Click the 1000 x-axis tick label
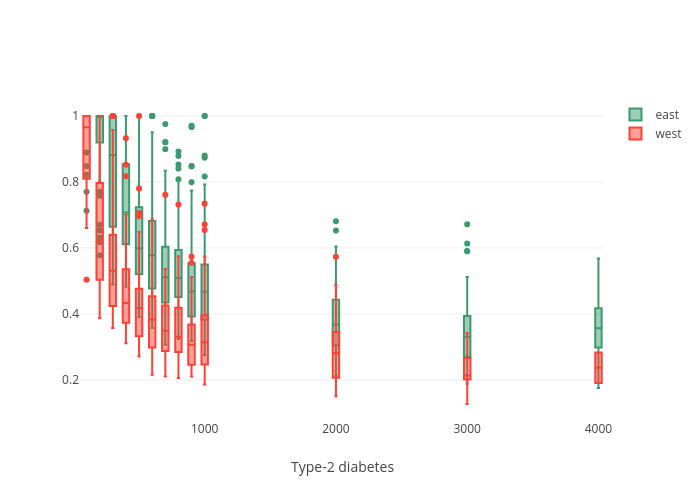The width and height of the screenshot is (700, 500). [x=204, y=429]
